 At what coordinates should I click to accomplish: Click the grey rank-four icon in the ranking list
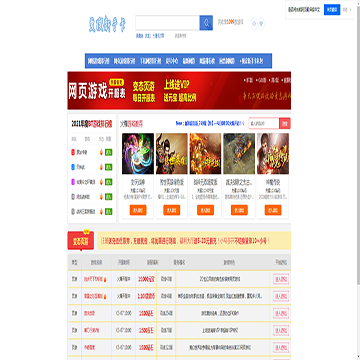pos(73,197)
